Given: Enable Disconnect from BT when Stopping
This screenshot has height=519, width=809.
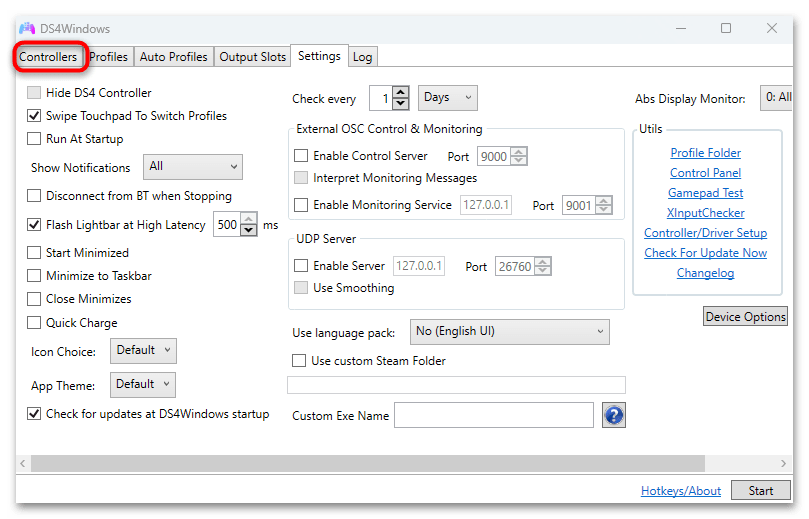Looking at the screenshot, I should (34, 196).
